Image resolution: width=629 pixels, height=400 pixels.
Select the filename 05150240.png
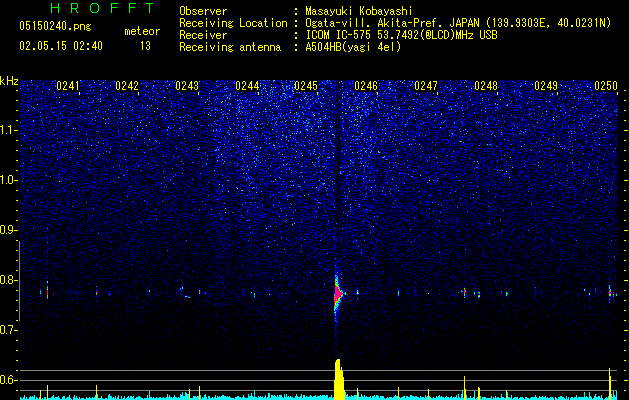[x=55, y=26]
